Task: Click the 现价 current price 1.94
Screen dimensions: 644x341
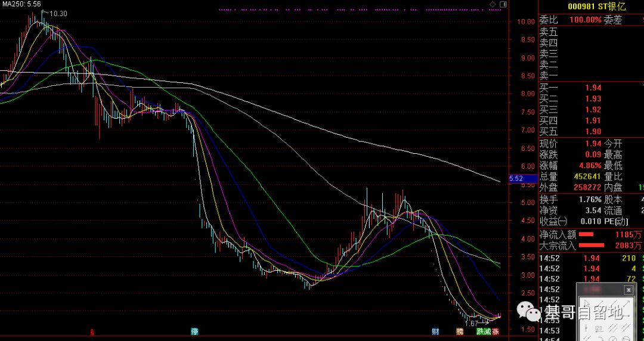Action: coord(593,144)
